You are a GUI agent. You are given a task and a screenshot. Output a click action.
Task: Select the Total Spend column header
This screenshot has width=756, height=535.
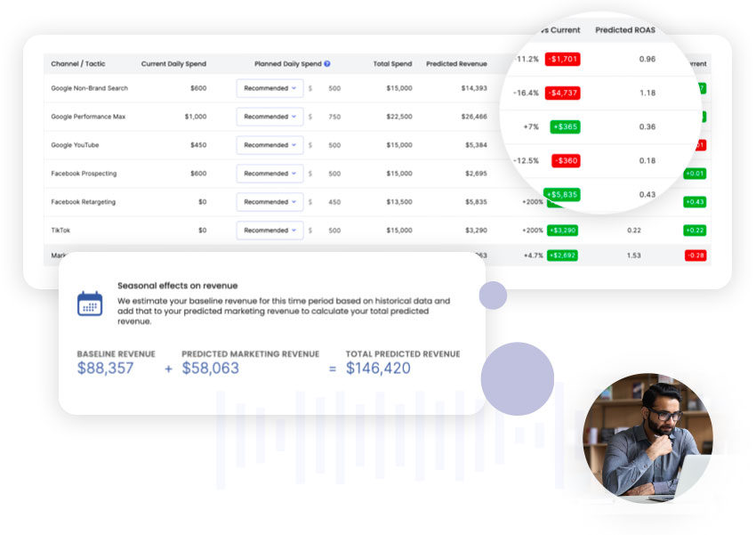click(x=392, y=64)
